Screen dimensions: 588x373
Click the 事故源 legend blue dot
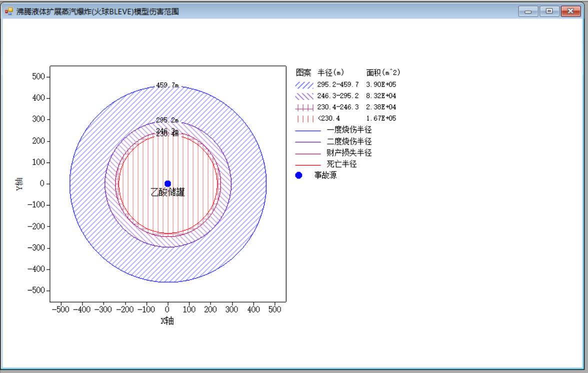point(298,175)
